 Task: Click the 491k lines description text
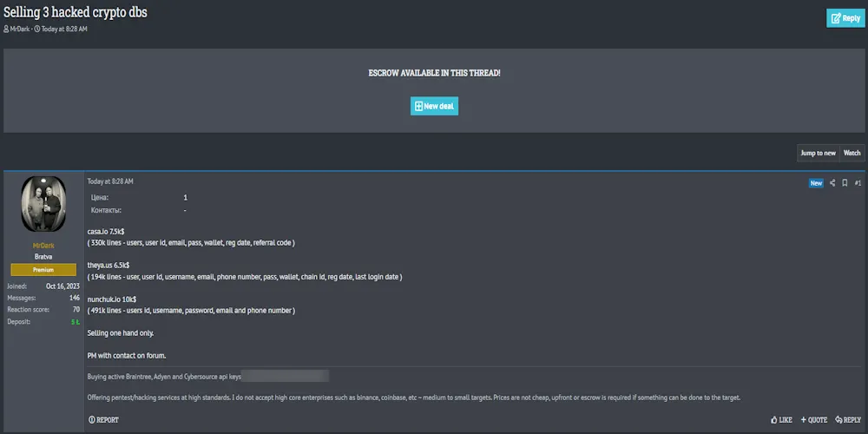click(191, 311)
